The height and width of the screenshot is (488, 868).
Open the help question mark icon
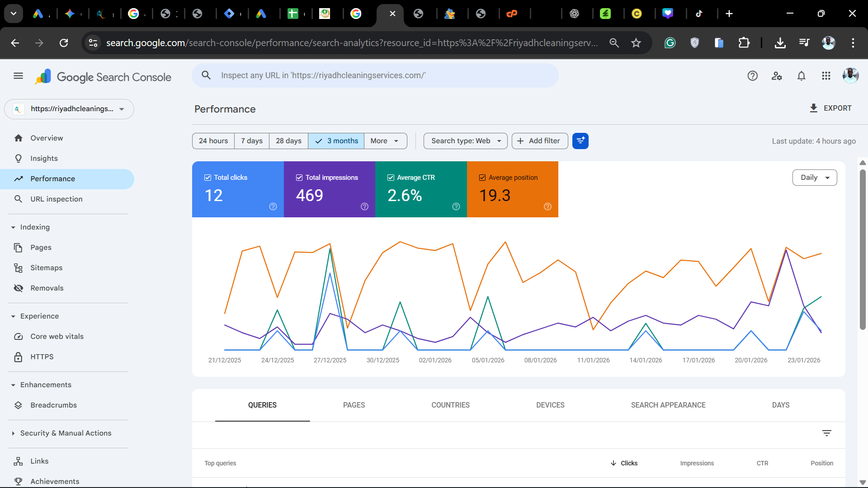click(x=752, y=75)
